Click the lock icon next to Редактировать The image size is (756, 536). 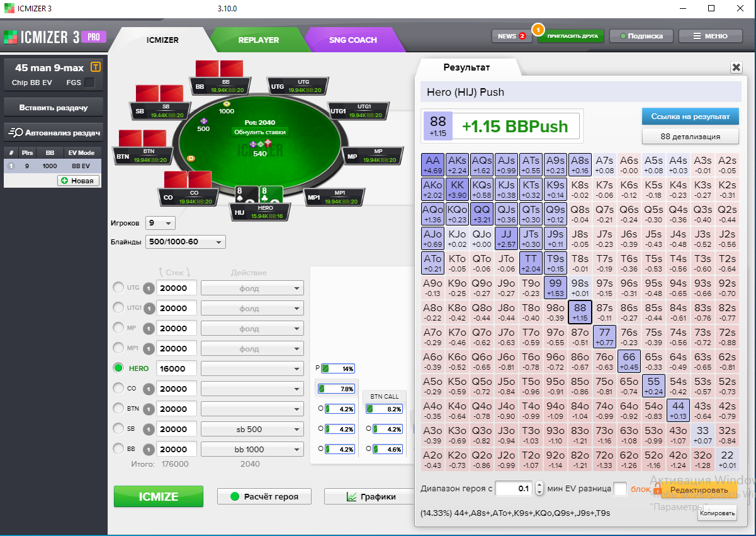(657, 489)
